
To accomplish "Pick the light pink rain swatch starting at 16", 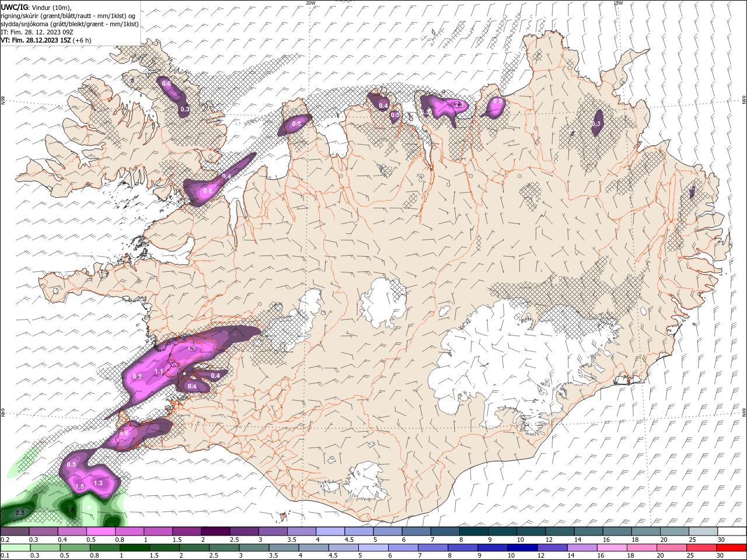I will (x=612, y=548).
